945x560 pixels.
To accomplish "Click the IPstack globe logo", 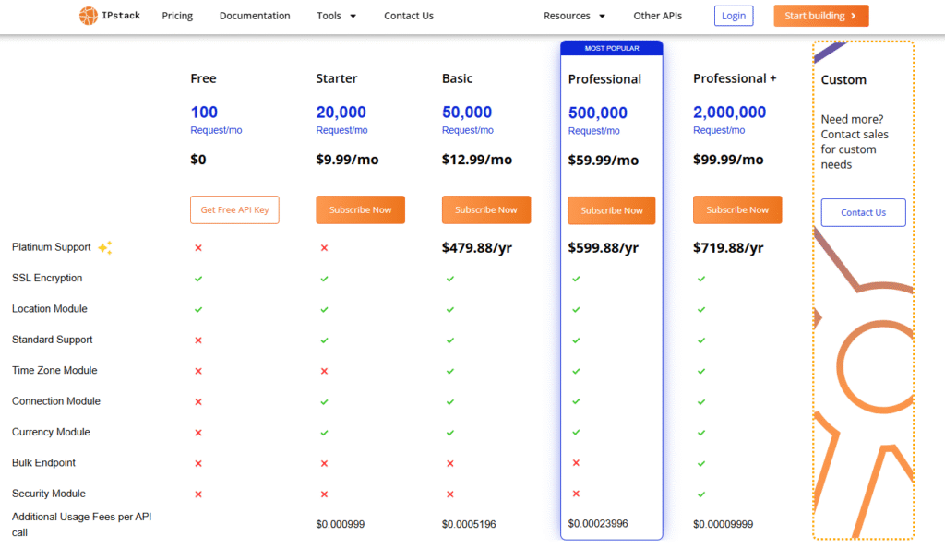I will pos(88,16).
